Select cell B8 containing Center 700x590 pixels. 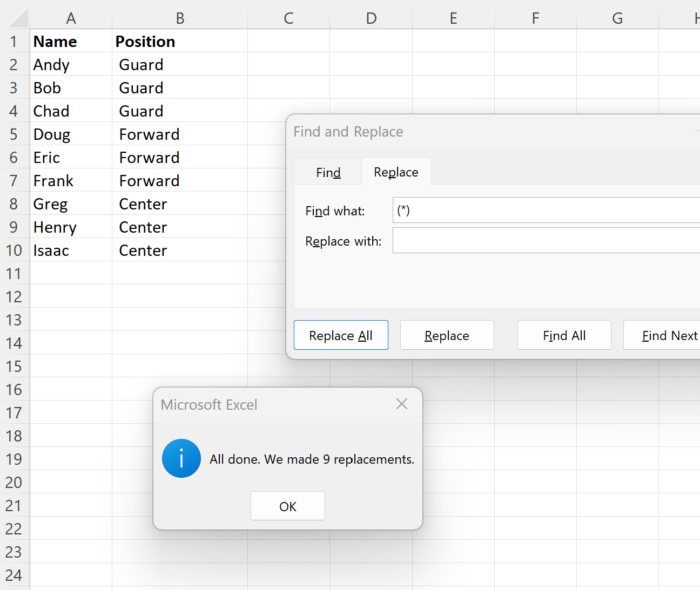tap(179, 204)
